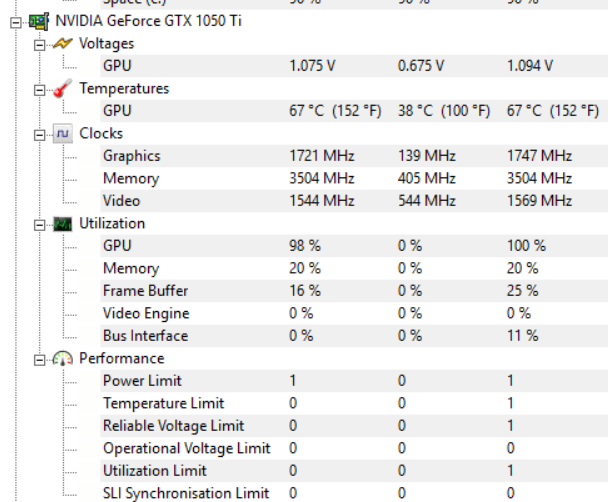Click the 0.675 V minimum voltage value
Image resolution: width=608 pixels, height=502 pixels.
[x=421, y=66]
